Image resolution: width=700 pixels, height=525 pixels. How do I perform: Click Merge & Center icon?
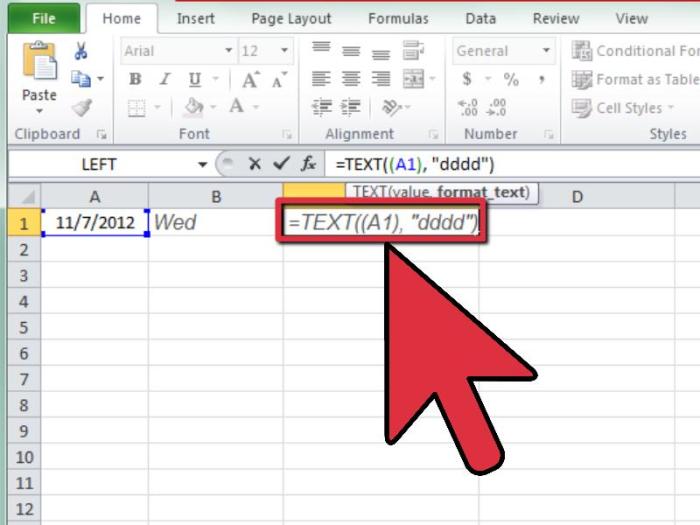[x=413, y=79]
